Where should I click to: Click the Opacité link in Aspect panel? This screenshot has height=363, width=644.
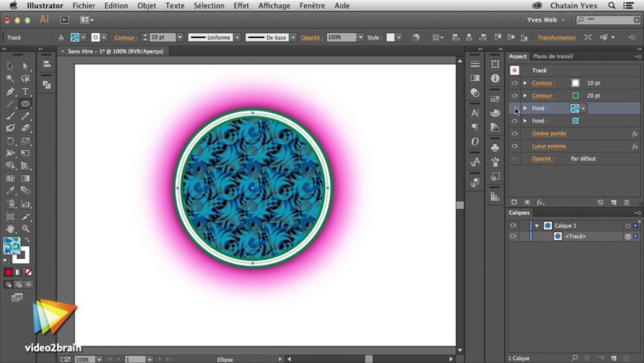click(x=542, y=159)
